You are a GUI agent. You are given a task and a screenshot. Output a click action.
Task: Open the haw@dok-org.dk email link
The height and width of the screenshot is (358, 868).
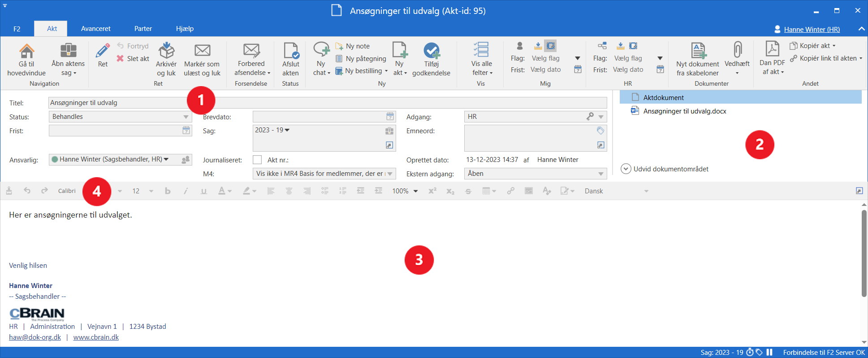click(35, 337)
